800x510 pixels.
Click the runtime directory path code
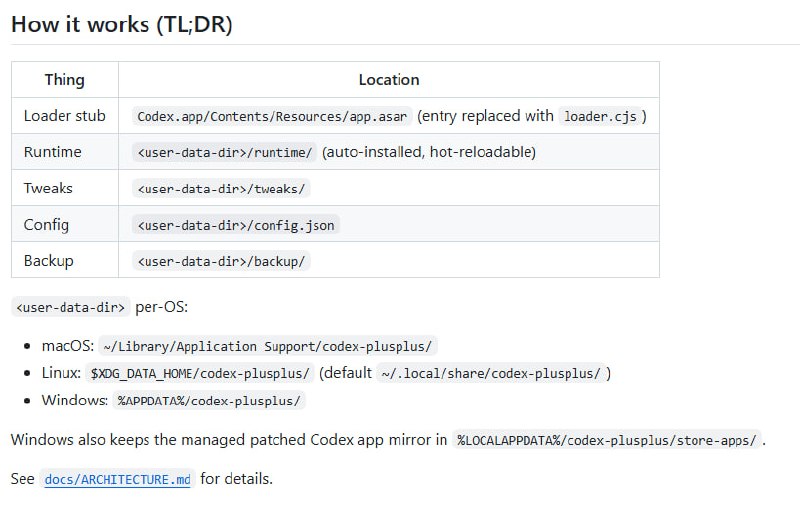(224, 152)
